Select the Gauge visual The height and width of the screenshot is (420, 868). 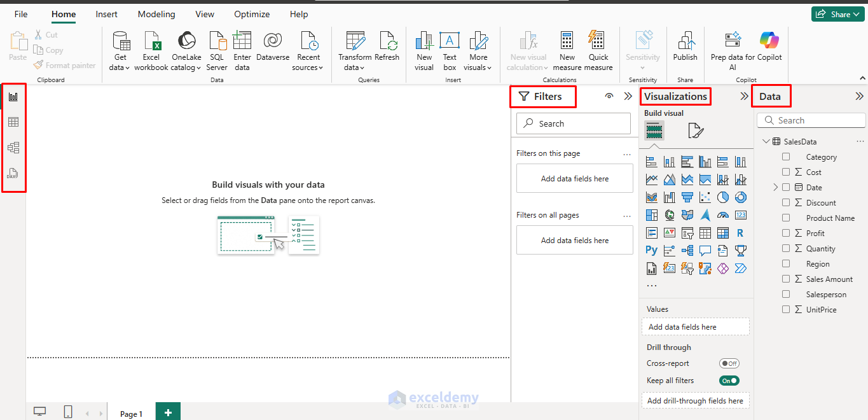pyautogui.click(x=723, y=215)
